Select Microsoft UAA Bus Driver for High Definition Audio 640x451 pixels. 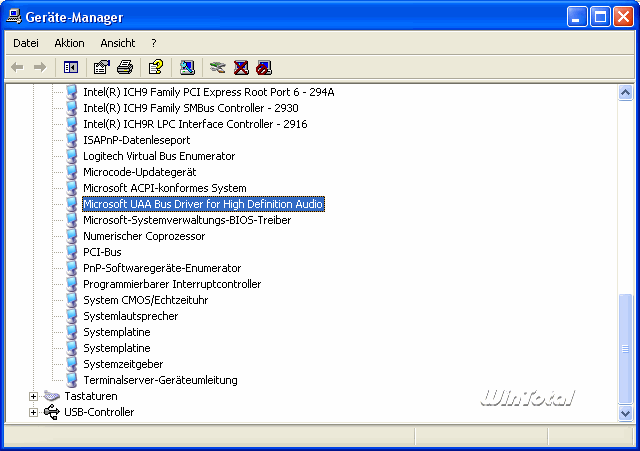click(x=203, y=204)
